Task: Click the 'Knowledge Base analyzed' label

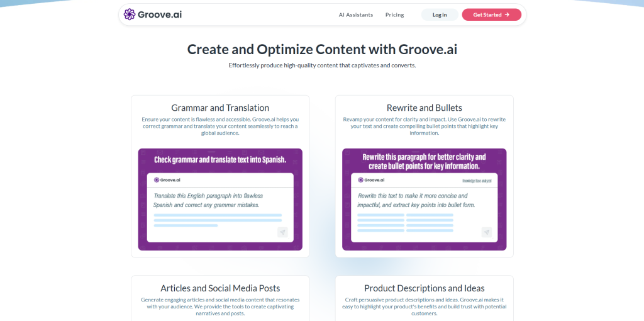Action: tap(477, 181)
